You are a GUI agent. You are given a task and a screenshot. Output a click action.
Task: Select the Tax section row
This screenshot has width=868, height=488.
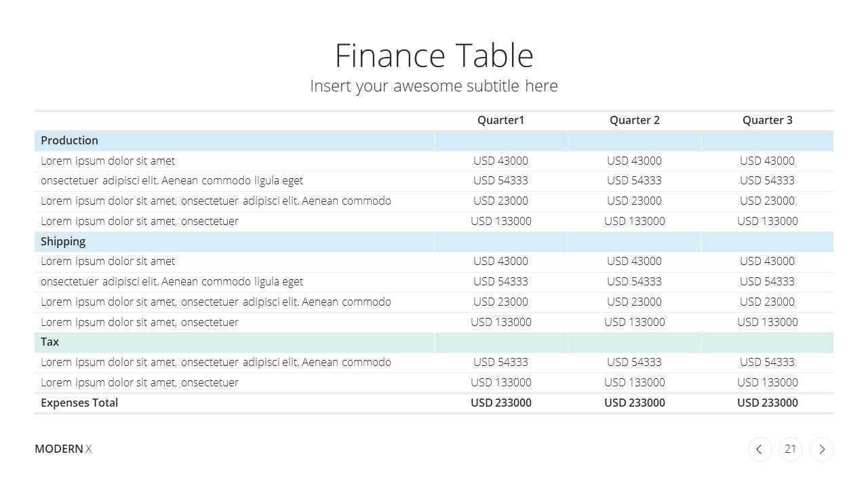click(434, 342)
